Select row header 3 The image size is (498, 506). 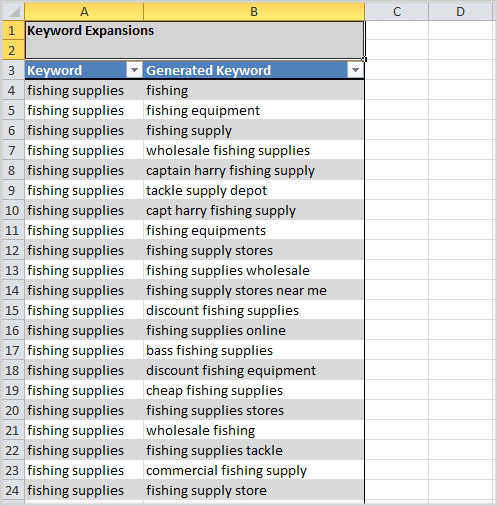[x=12, y=70]
